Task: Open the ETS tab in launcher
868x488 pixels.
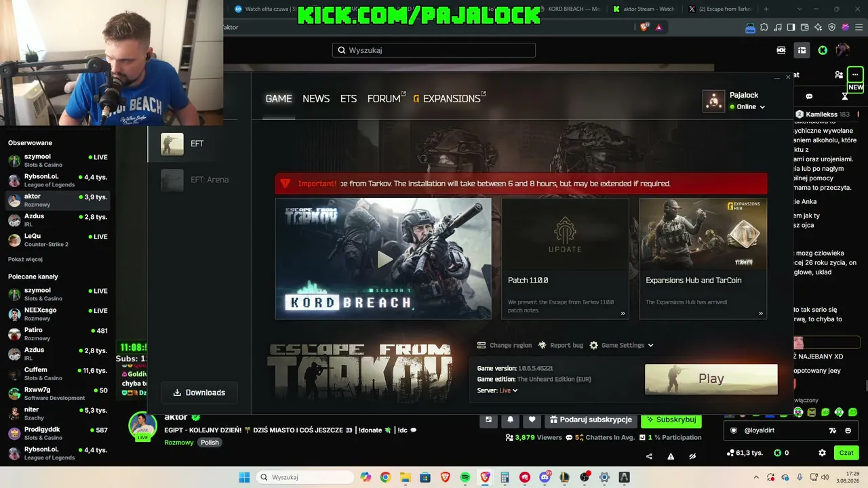Action: coord(349,98)
